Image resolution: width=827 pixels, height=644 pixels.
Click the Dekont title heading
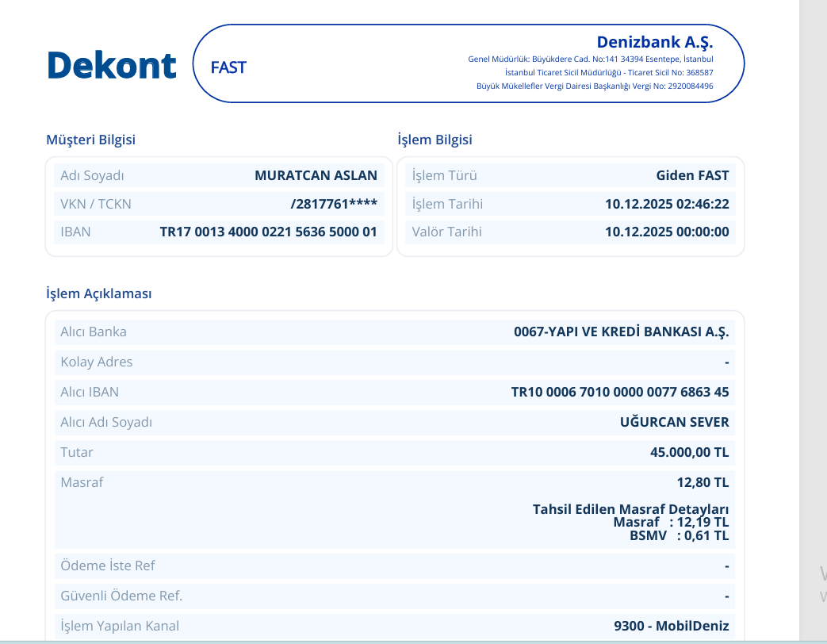pyautogui.click(x=111, y=65)
